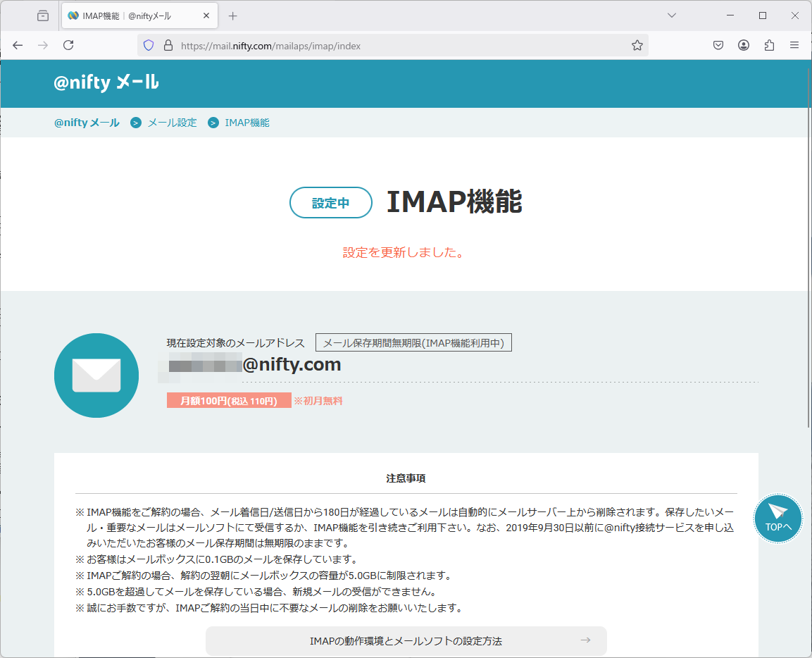Open IMAPの動作環境とメールソフトの設定方法 button

click(406, 641)
